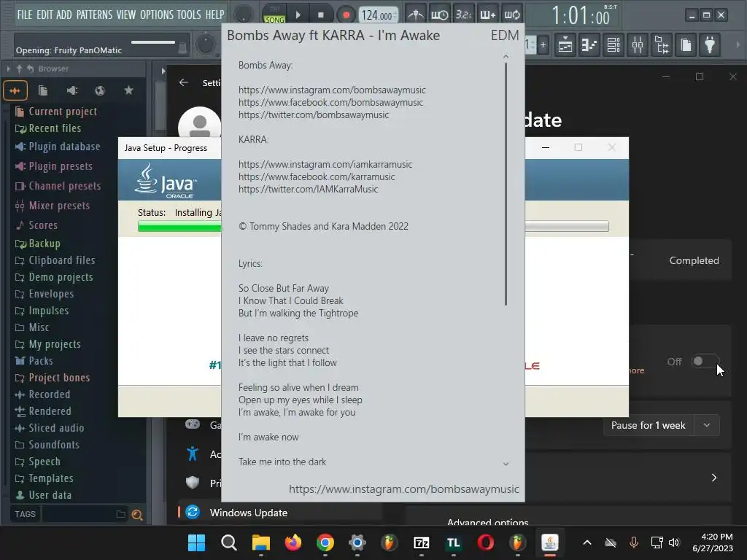Viewport: 747px width, 560px height.
Task: Expand the Mixer presets folder
Action: pyautogui.click(x=53, y=206)
